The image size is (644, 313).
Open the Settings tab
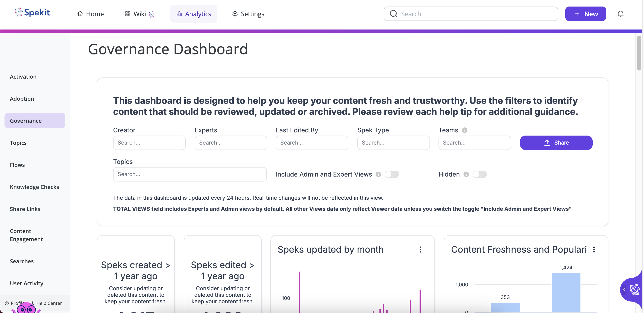[248, 14]
